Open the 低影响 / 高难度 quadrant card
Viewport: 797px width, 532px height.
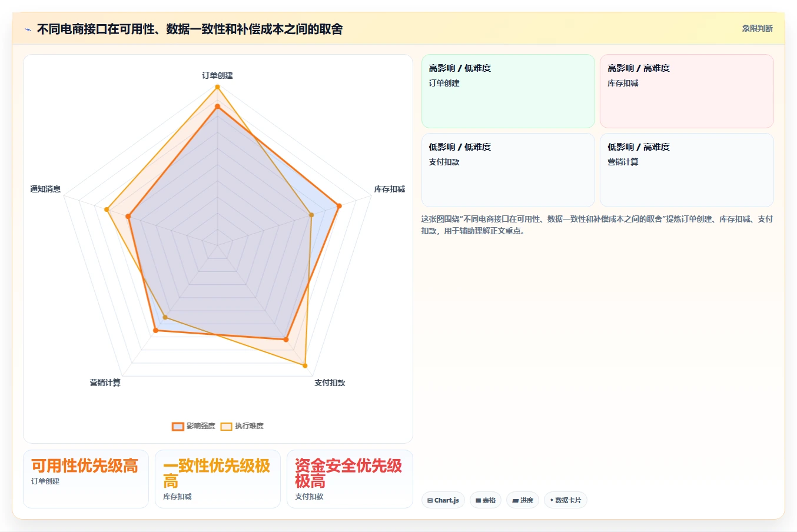click(686, 170)
